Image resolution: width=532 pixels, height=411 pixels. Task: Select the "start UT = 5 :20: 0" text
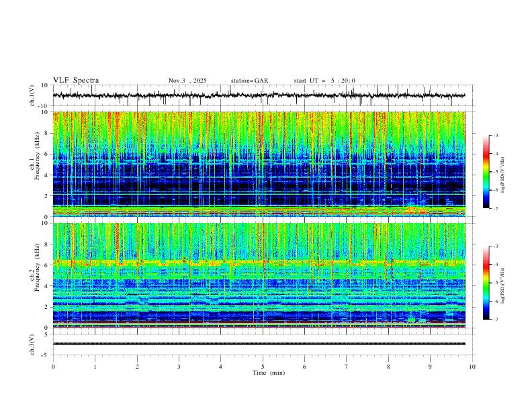tap(324, 81)
